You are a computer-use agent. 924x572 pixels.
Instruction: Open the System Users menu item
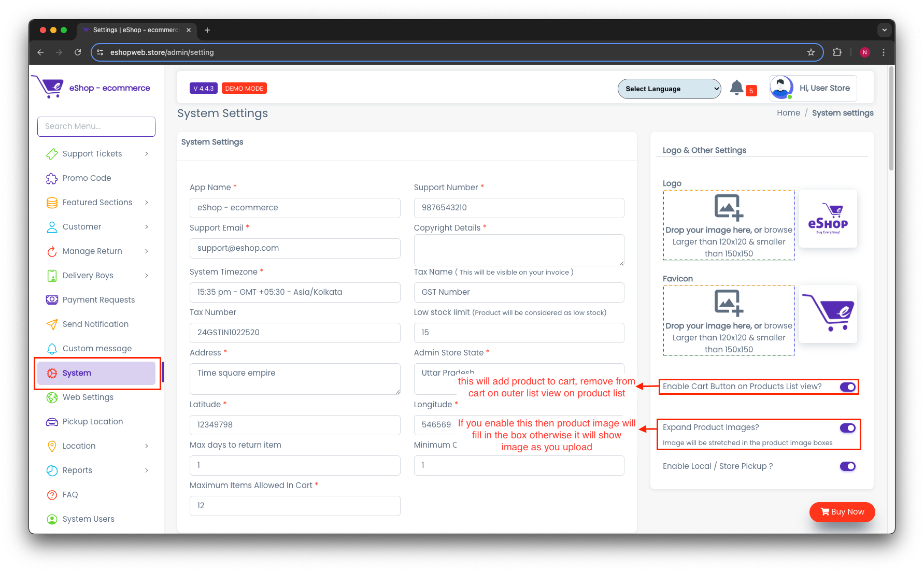coord(89,519)
